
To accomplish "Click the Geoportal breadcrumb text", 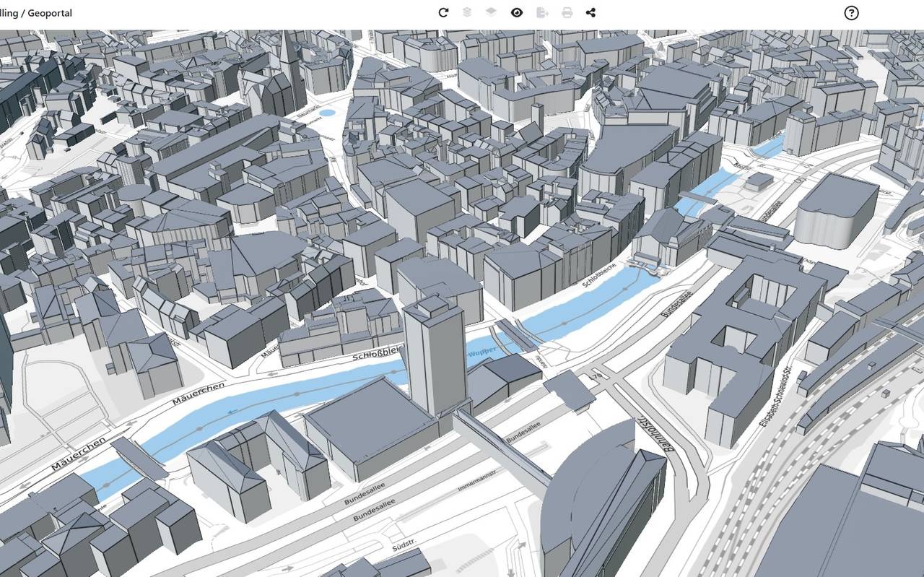I will coord(50,13).
